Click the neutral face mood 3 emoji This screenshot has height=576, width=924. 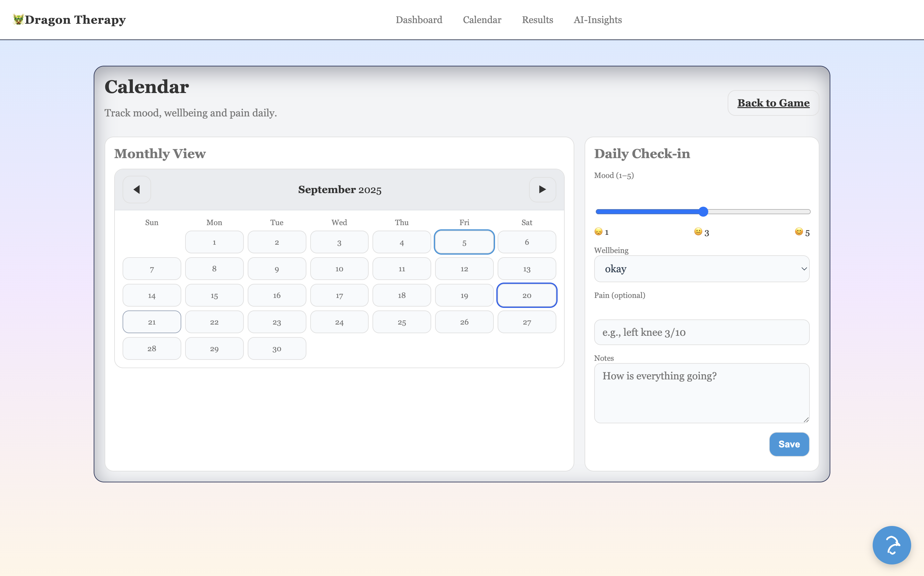(x=698, y=232)
